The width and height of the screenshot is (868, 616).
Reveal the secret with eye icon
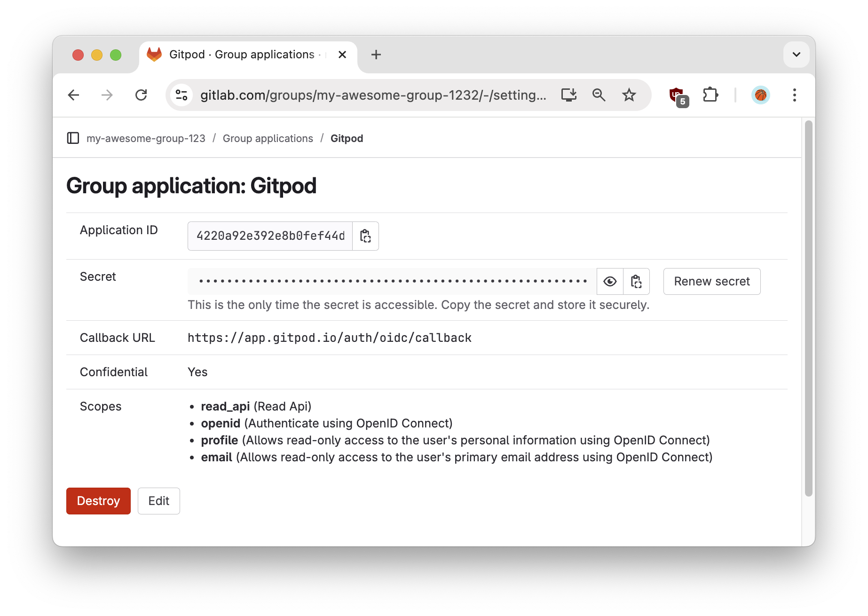(x=610, y=282)
